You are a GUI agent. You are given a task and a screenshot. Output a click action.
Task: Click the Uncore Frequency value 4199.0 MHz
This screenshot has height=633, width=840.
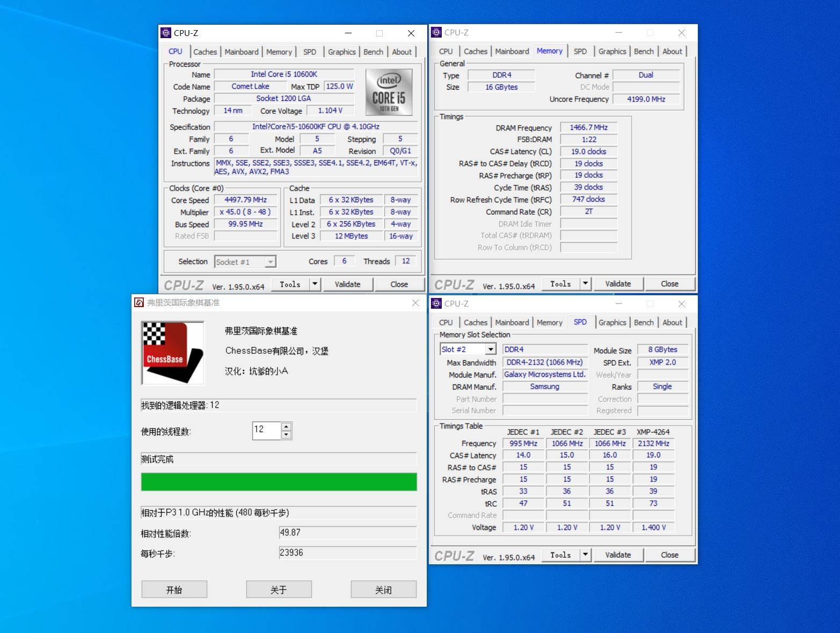click(x=646, y=99)
